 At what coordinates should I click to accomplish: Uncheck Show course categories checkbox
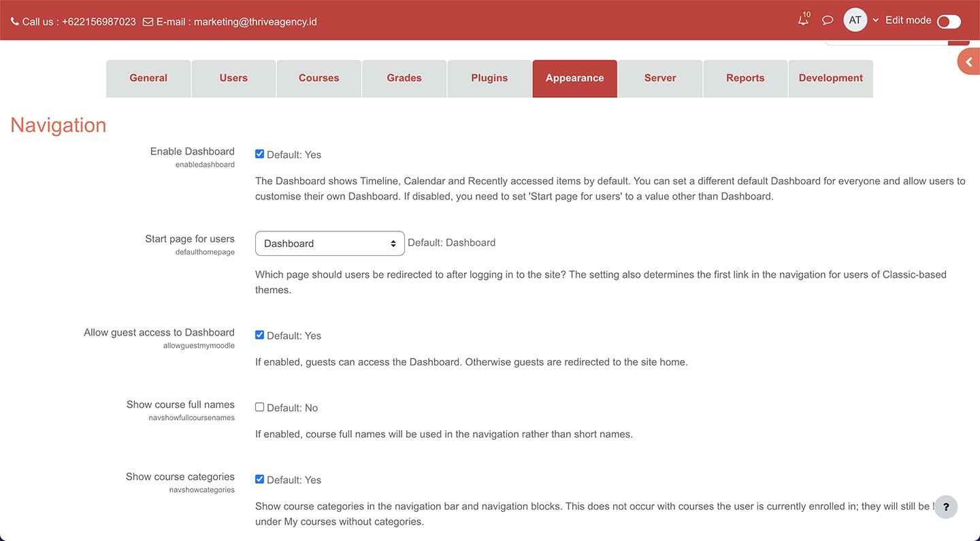point(259,479)
